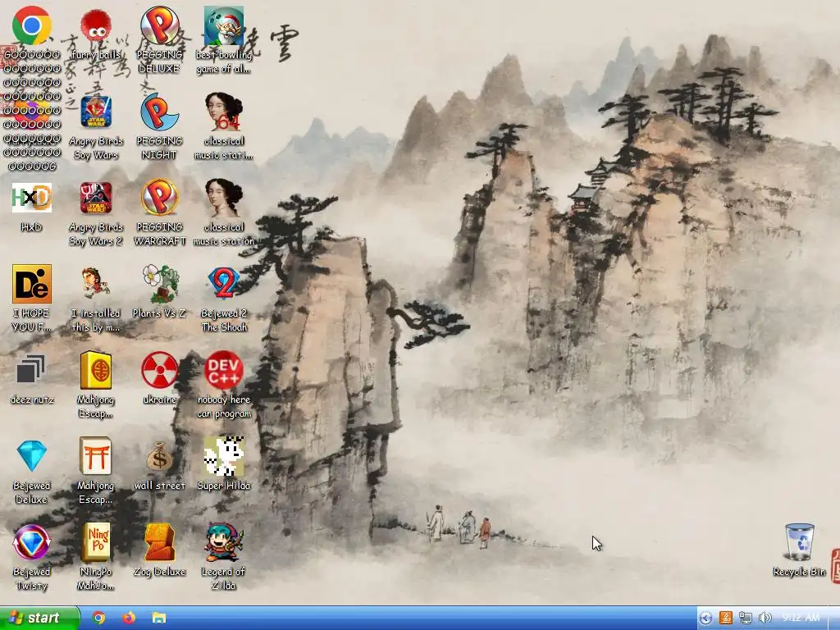Click the Bejewed Deluxe blue gem icon

pyautogui.click(x=32, y=456)
